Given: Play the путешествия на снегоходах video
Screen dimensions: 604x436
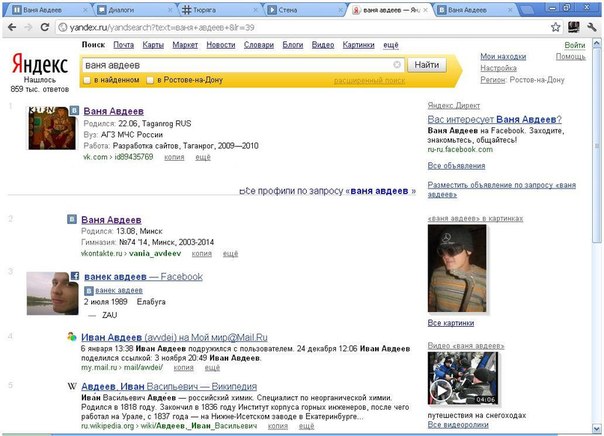Looking at the screenshot, I should click(463, 378).
